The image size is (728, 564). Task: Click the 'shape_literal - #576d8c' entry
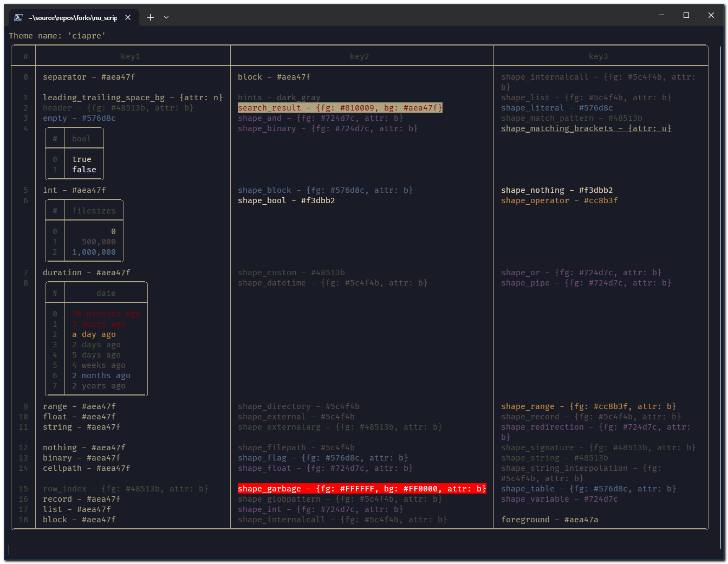[x=557, y=108]
